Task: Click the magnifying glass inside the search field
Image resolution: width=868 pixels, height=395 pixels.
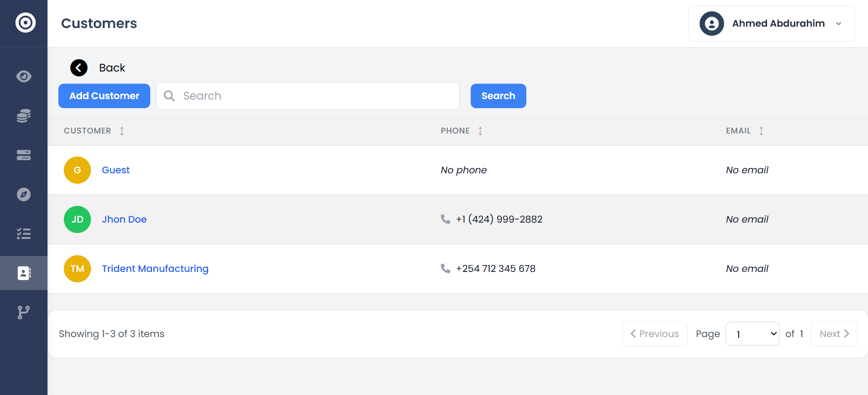Action: point(169,95)
